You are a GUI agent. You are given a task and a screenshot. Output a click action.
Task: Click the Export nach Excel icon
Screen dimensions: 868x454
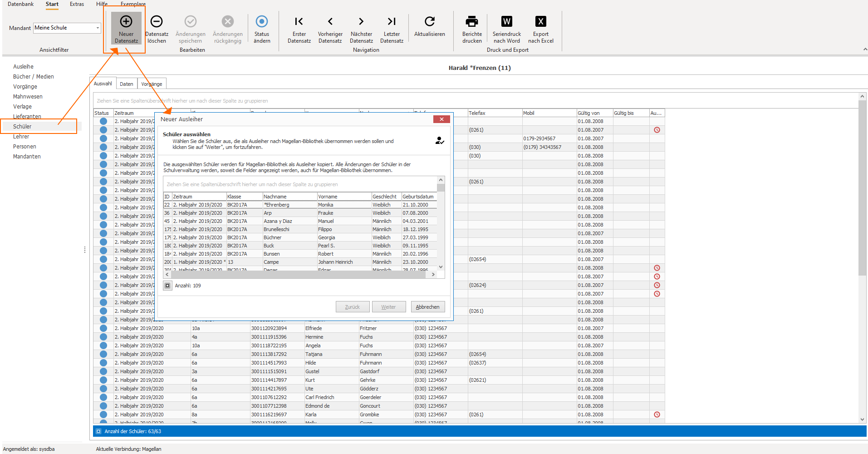pos(541,21)
